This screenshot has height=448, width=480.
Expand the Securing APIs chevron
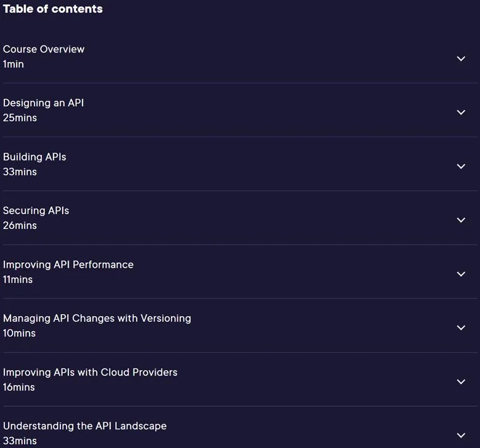click(461, 220)
